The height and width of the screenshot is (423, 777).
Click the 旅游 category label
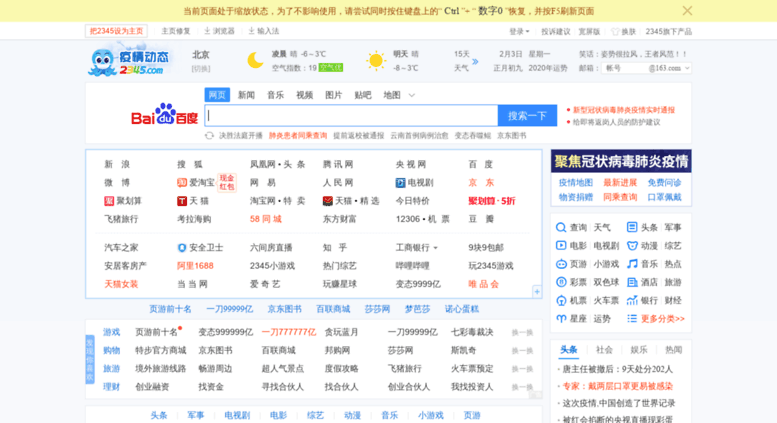[111, 369]
